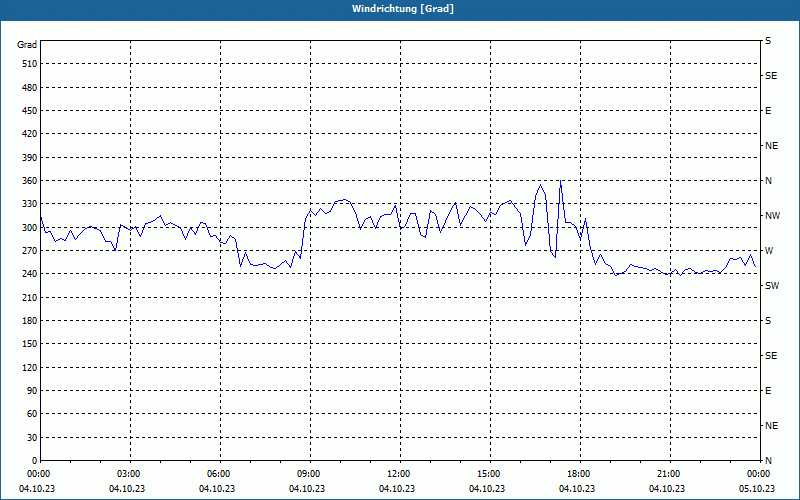Select the 150 degree axis label

coord(30,344)
